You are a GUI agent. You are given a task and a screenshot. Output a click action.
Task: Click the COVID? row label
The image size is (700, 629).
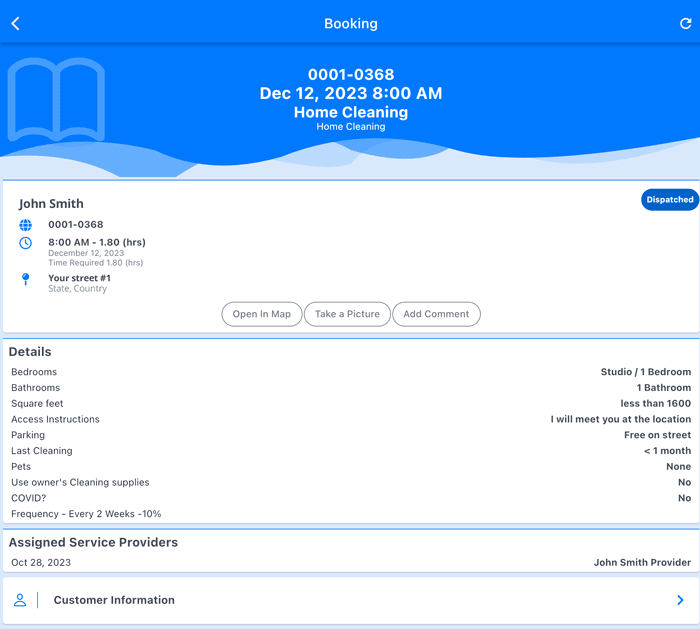[29, 498]
